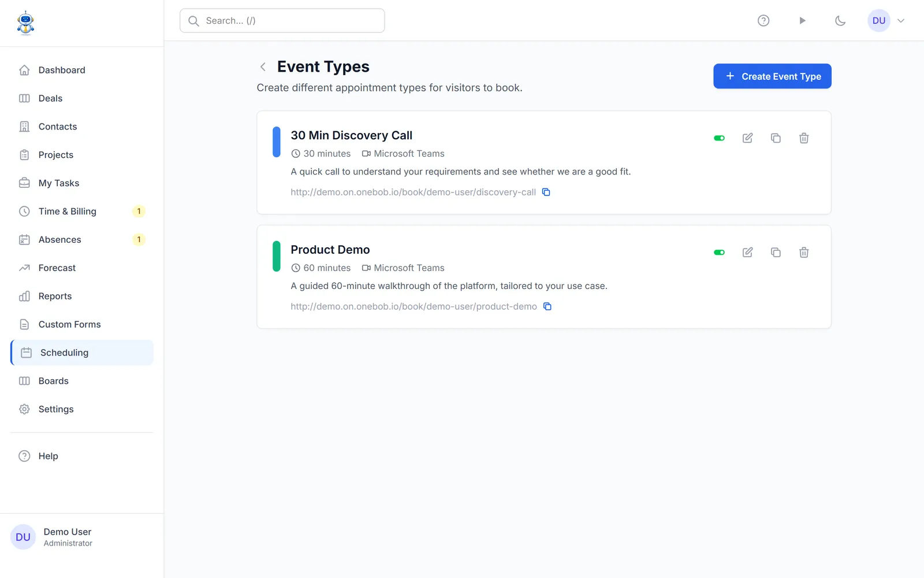
Task: Open the help question-mark icon in top bar
Action: (x=763, y=21)
